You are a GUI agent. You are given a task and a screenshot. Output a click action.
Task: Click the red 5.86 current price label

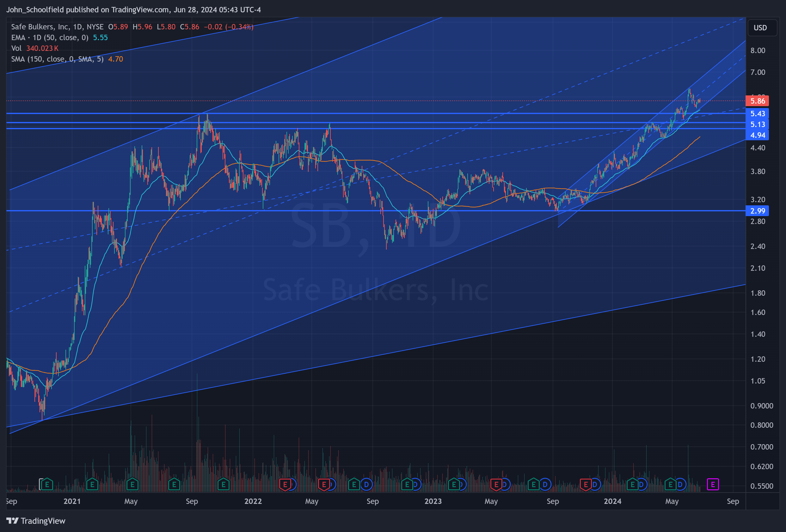point(757,101)
